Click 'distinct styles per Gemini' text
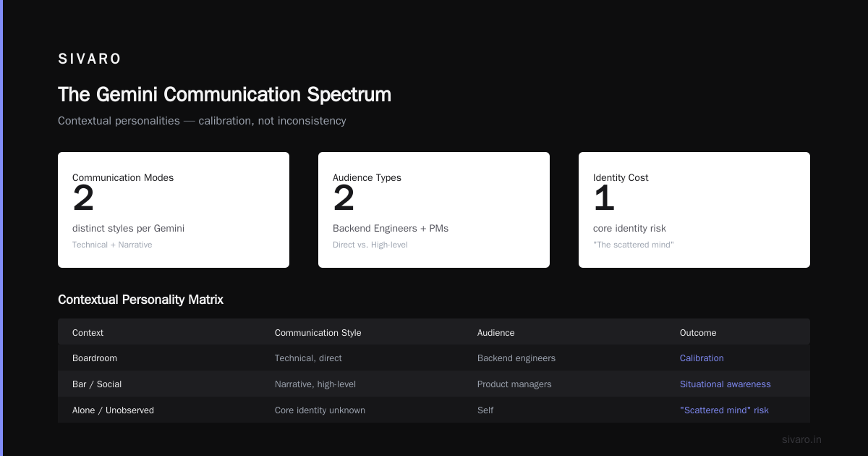 click(128, 229)
